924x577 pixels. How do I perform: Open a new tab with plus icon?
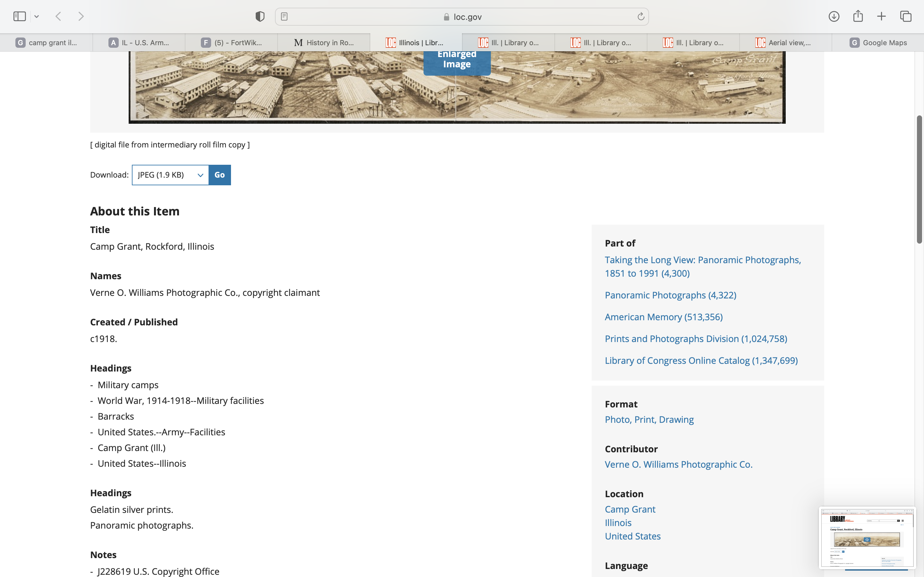click(x=881, y=16)
